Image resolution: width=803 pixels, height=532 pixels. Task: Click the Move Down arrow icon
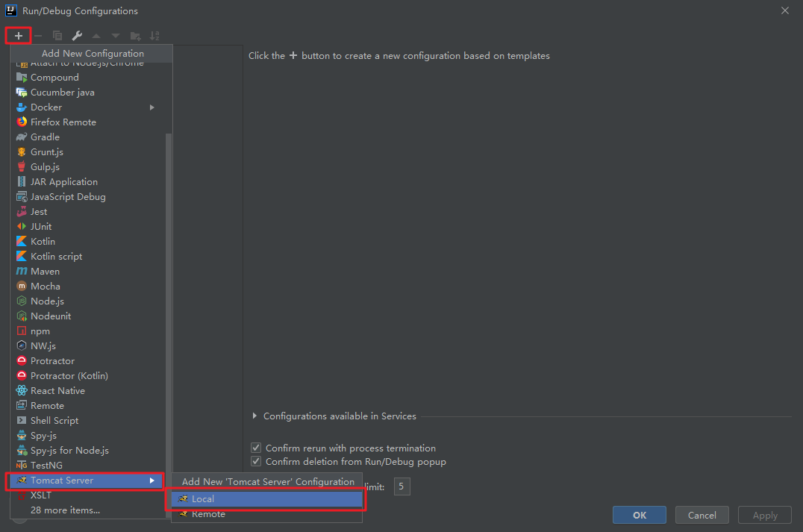(x=116, y=36)
